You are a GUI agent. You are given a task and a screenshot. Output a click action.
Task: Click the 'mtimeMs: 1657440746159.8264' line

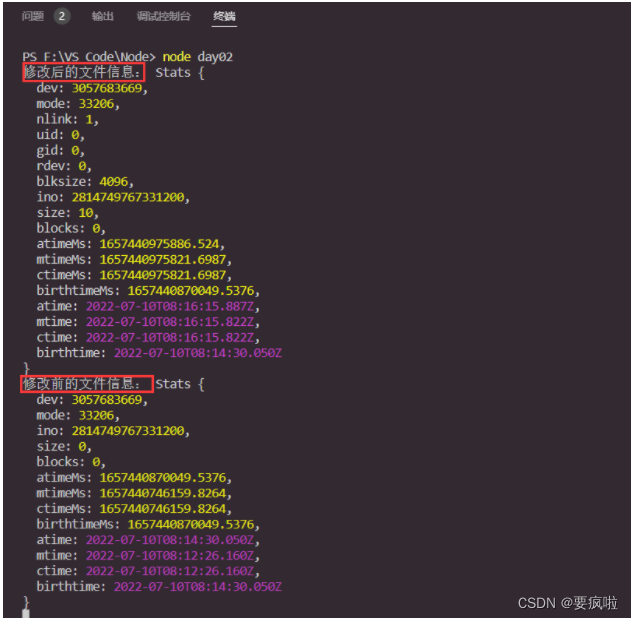134,493
